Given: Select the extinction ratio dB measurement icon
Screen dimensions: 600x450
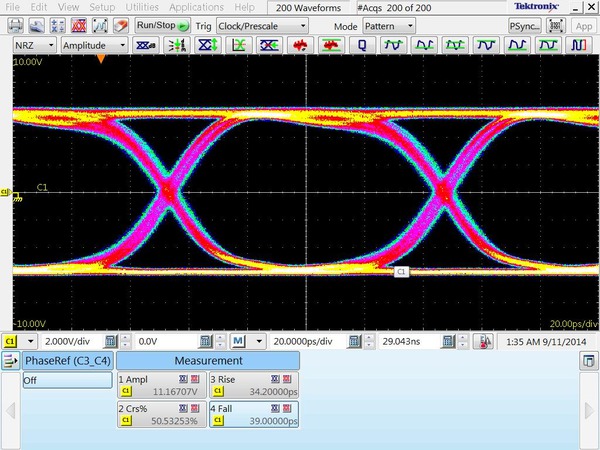Looking at the screenshot, I should click(x=146, y=45).
